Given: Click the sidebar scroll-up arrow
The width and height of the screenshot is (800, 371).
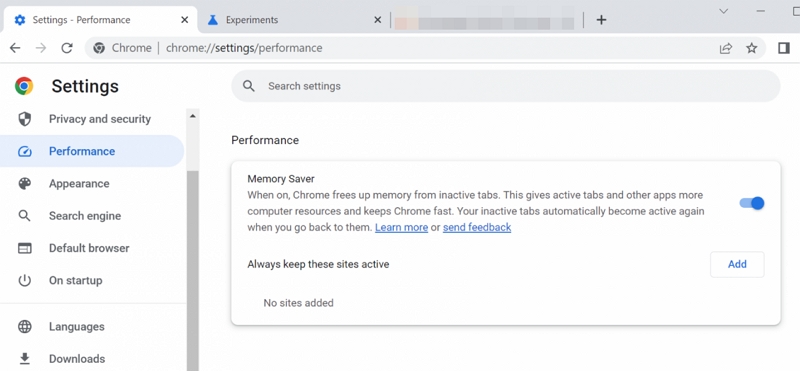Looking at the screenshot, I should point(193,116).
